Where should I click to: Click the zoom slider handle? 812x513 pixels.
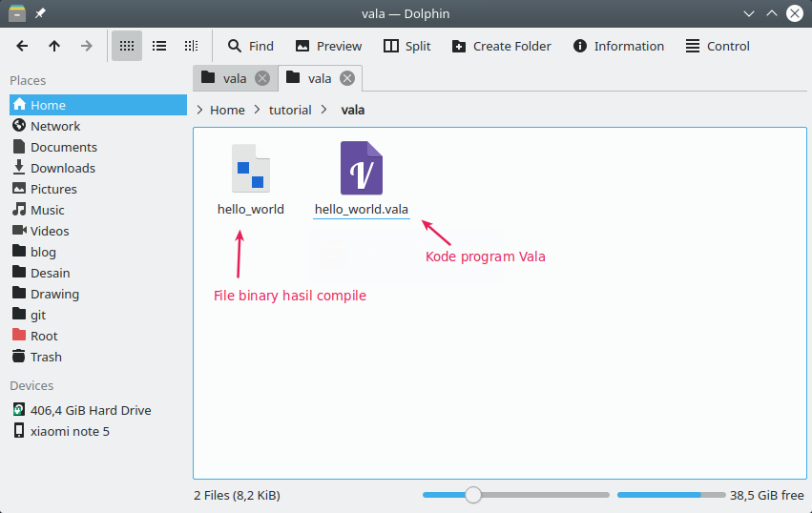tap(472, 495)
